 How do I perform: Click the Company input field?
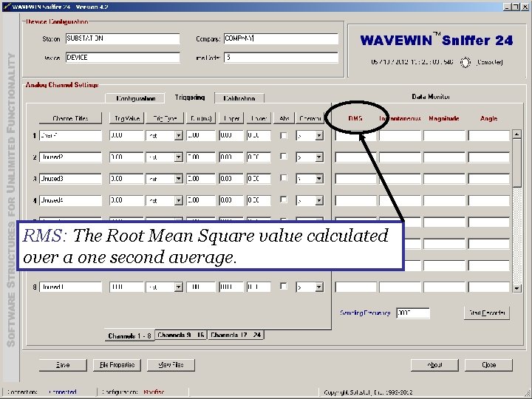pyautogui.click(x=281, y=38)
